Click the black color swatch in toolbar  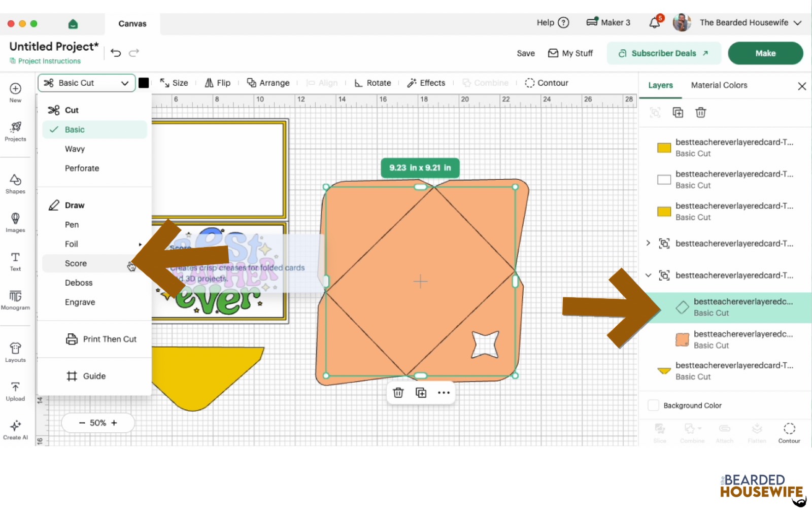[144, 83]
